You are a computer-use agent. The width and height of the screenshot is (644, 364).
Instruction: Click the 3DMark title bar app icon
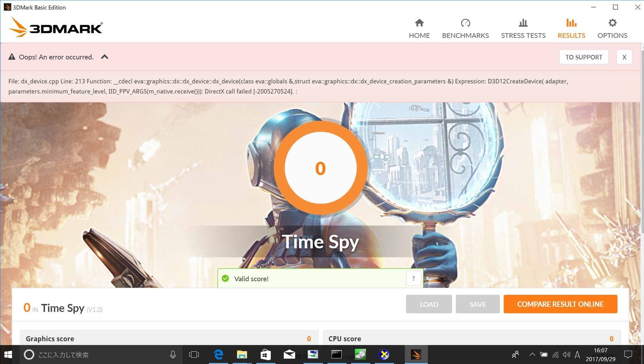click(x=7, y=7)
